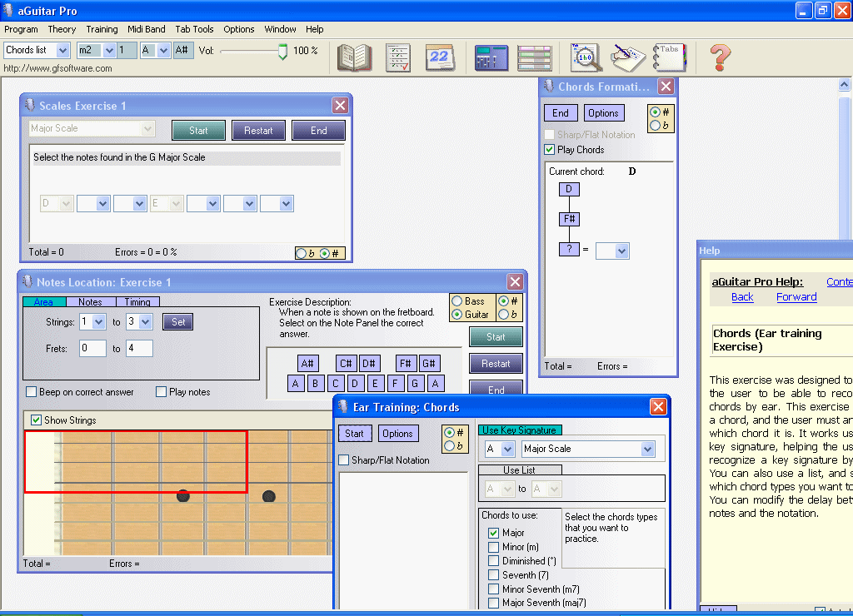853x616 pixels.
Task: Open the key A dropdown in Ear Training
Action: [x=507, y=449]
